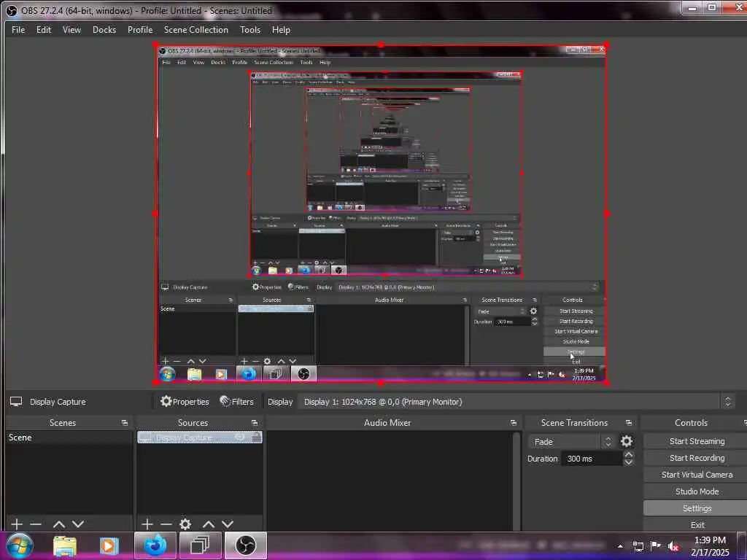The width and height of the screenshot is (747, 560).
Task: Toggle the lock on the Display Capture source
Action: coord(256,437)
